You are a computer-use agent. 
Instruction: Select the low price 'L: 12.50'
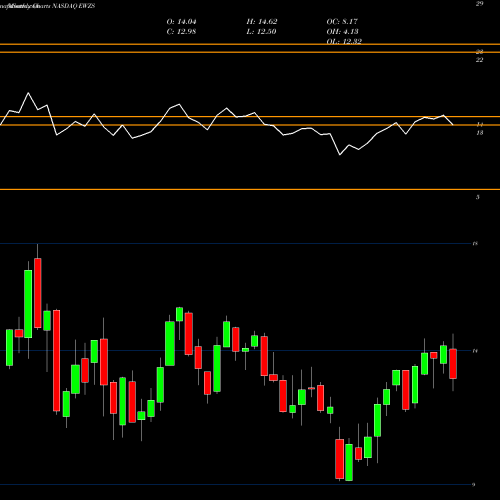pyautogui.click(x=261, y=32)
